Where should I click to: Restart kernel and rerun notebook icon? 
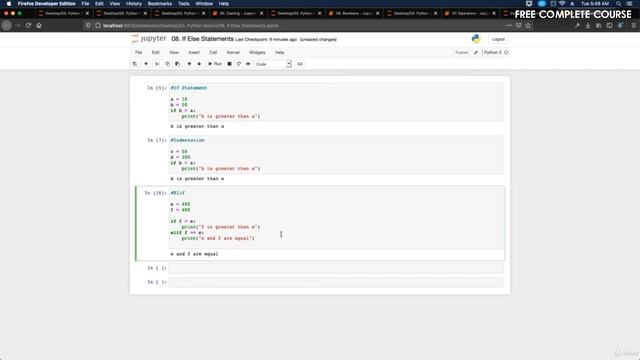point(248,64)
